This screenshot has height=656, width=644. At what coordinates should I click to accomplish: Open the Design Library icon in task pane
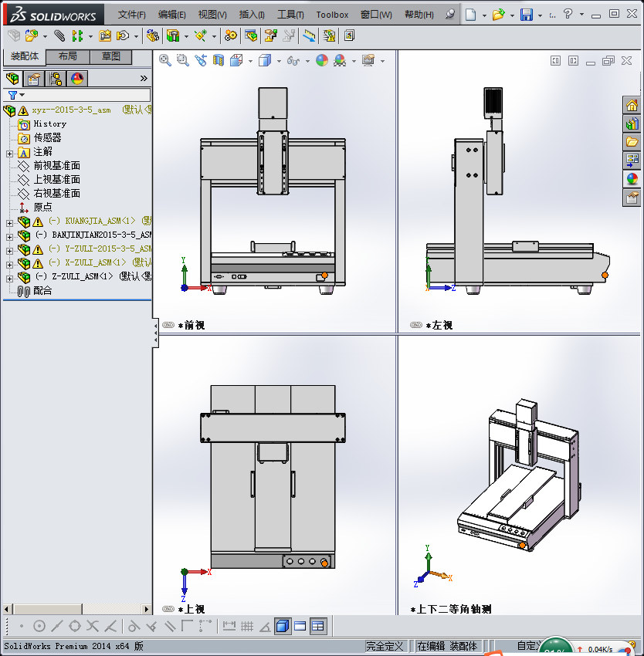(x=632, y=123)
